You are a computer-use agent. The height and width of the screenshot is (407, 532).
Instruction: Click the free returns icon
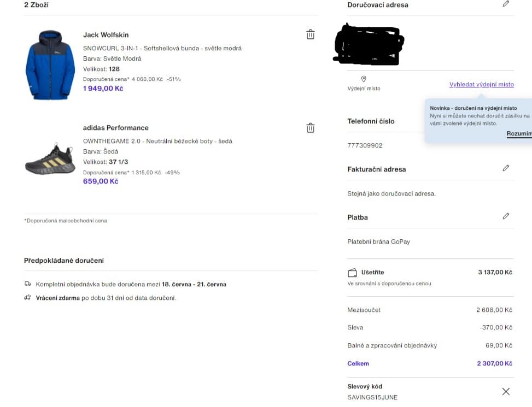tap(27, 298)
